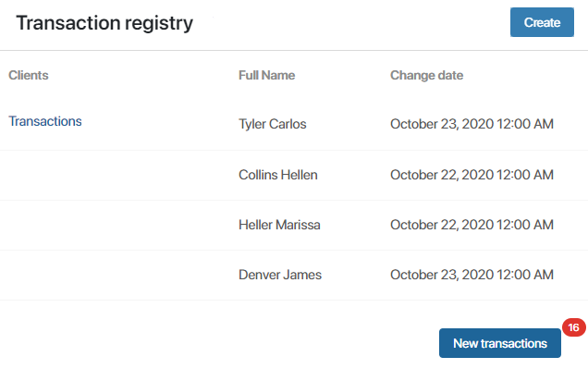Click the Transaction registry title
This screenshot has width=588, height=369.
point(104,23)
